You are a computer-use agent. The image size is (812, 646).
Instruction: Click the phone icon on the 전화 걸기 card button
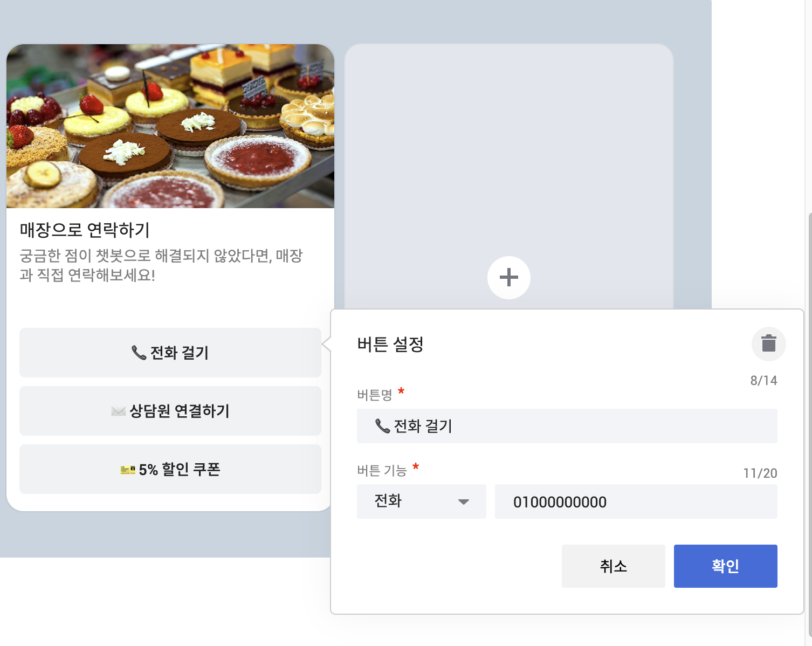click(x=139, y=353)
